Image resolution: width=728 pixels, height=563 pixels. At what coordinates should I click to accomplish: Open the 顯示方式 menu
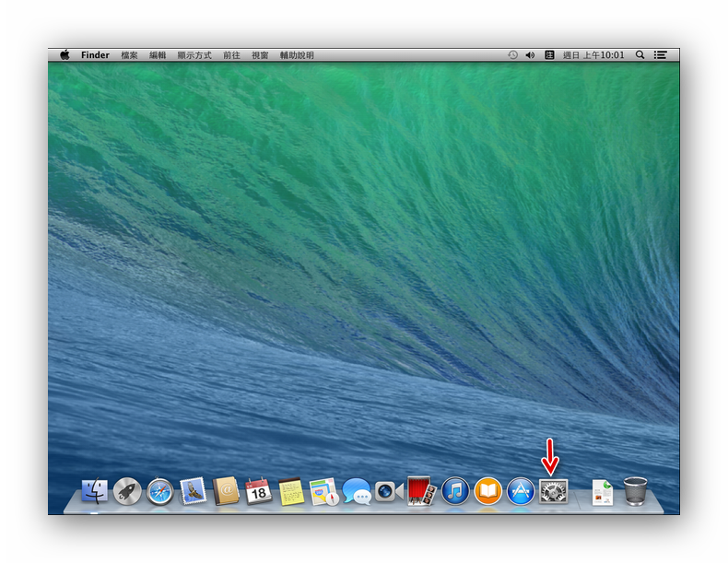194,55
